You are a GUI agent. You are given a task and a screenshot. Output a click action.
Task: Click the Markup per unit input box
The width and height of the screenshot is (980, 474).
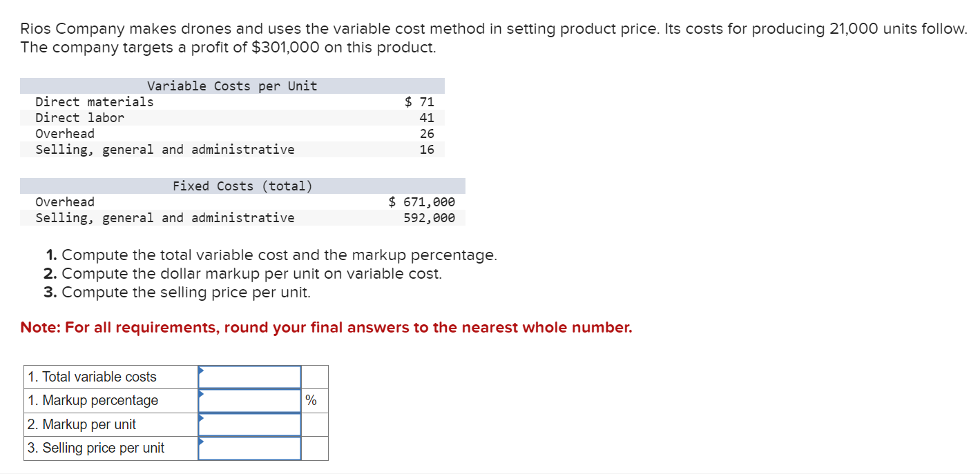point(249,424)
